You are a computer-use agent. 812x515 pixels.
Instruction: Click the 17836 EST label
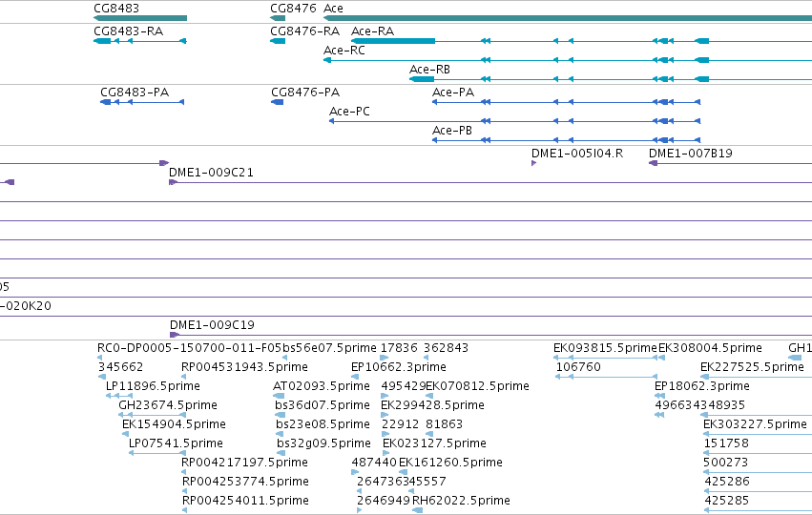(399, 348)
